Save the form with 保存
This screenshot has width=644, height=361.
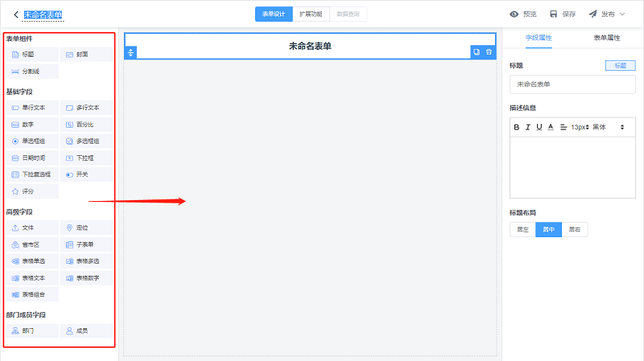(563, 14)
